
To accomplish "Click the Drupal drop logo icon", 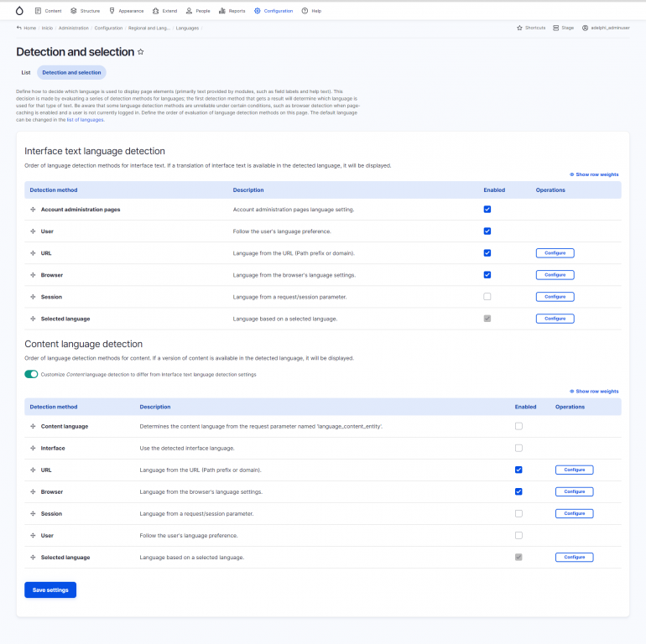I will coord(20,11).
